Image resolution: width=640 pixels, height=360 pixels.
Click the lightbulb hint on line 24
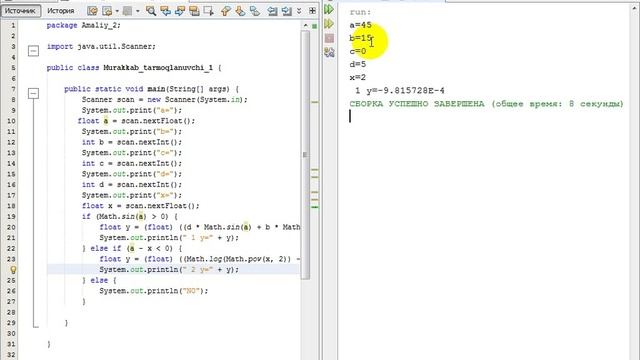click(x=13, y=270)
